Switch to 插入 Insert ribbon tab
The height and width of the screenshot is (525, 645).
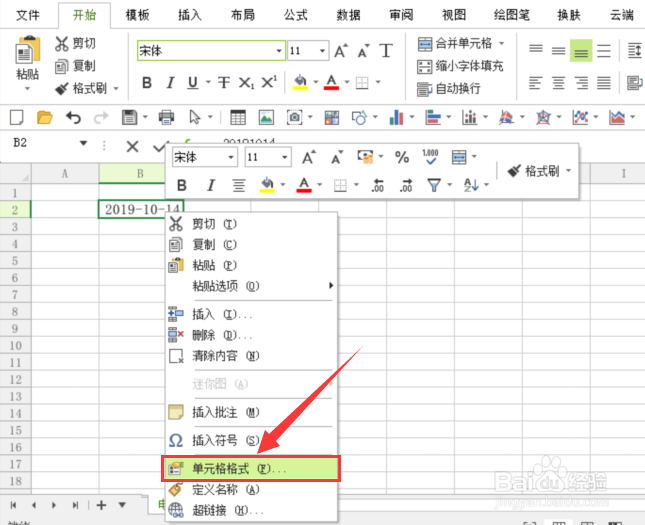[x=190, y=15]
